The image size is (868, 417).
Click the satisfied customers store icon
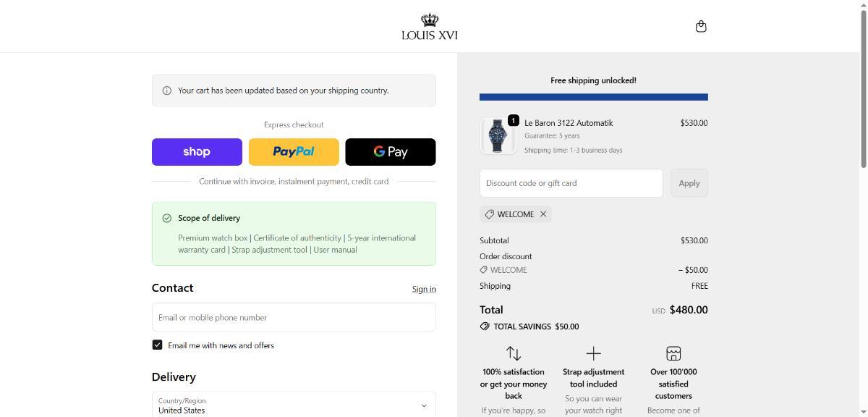[673, 353]
